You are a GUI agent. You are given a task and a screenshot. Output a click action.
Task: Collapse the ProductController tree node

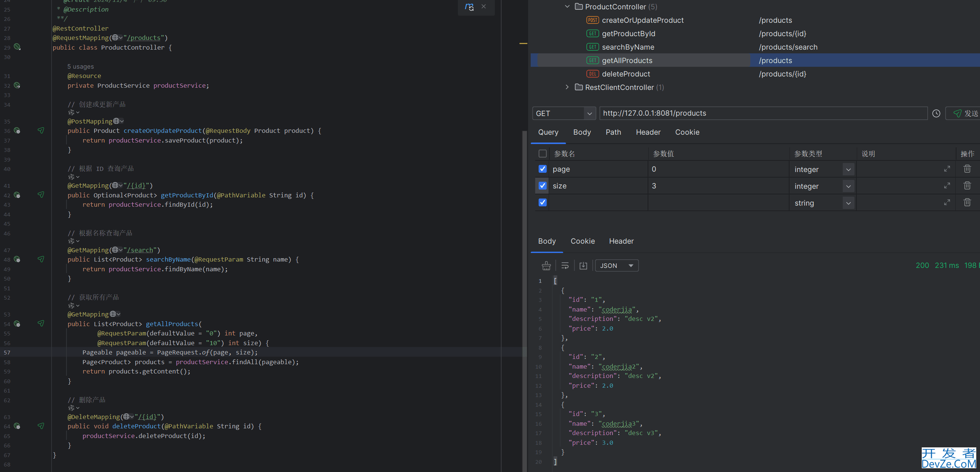click(x=567, y=6)
